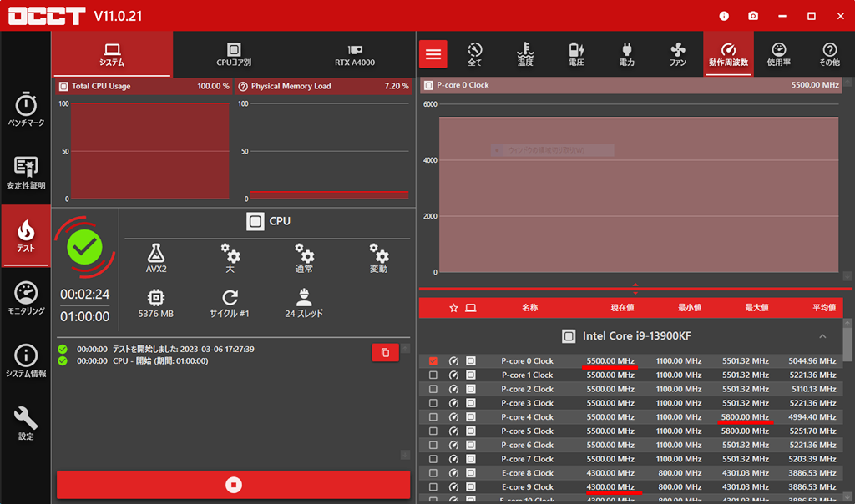855x504 pixels.
Task: Click the red copy log button
Action: (x=385, y=353)
